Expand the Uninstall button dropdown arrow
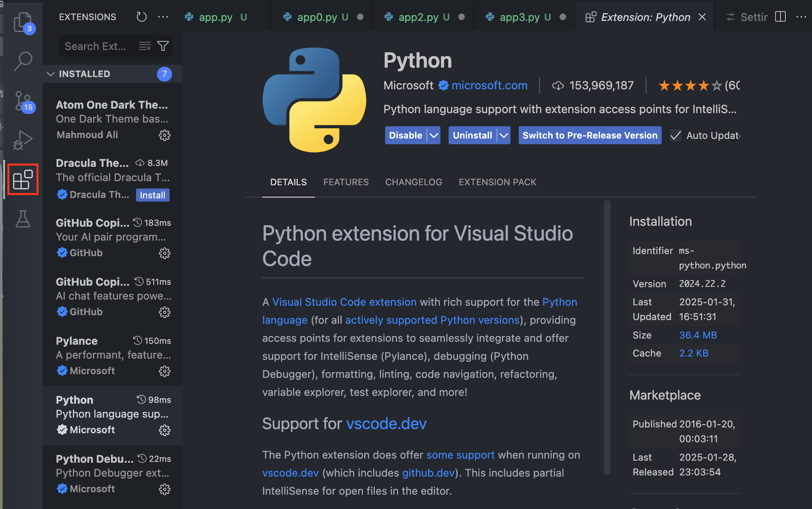Screen dimensions: 812x509 coord(504,135)
